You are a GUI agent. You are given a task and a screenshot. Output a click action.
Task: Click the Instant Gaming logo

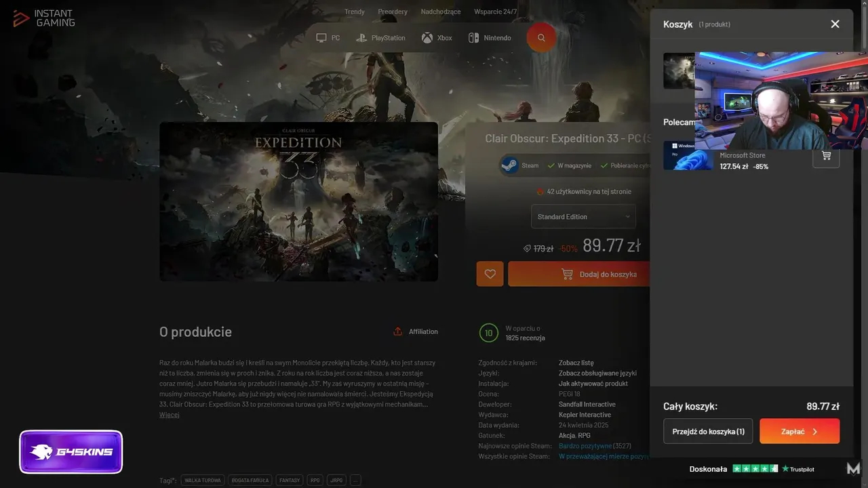coord(44,18)
